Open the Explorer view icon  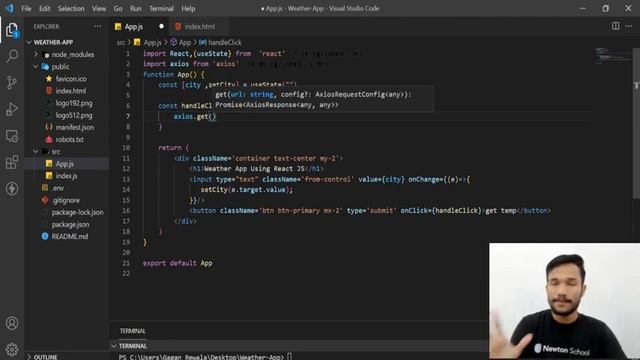click(12, 30)
